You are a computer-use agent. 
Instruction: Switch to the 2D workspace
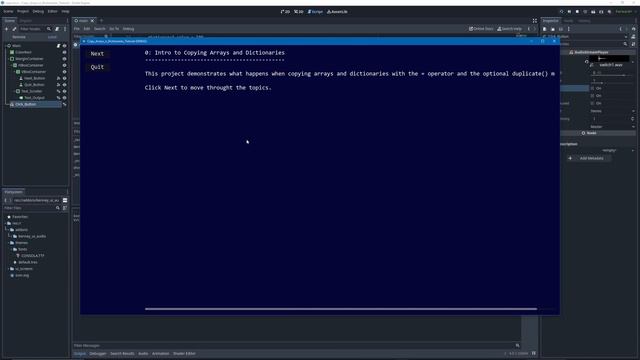click(285, 12)
